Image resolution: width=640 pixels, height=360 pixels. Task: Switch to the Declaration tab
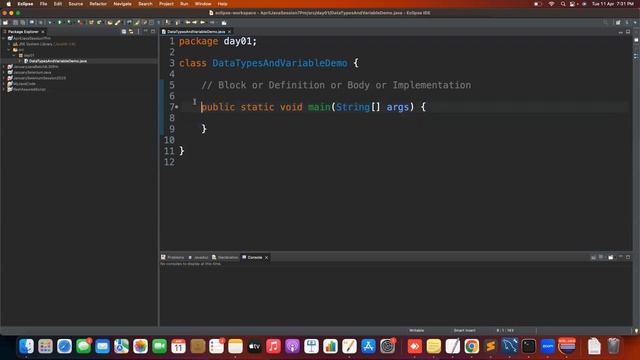click(225, 257)
